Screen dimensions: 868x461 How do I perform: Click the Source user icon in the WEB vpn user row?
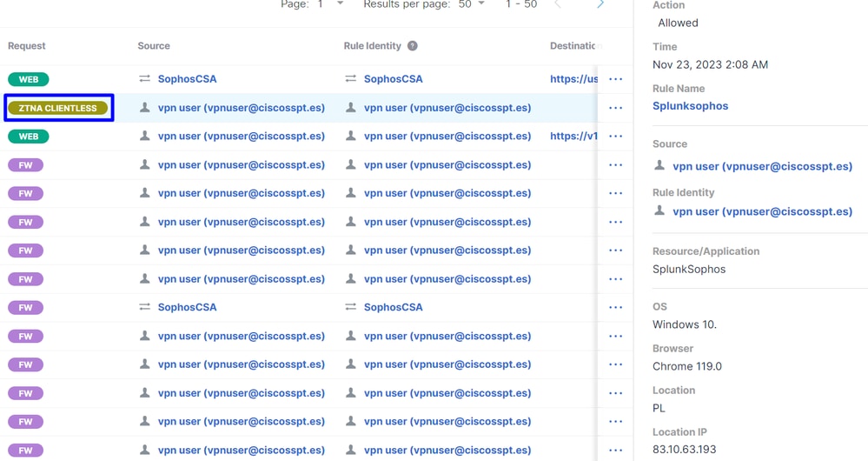(144, 136)
